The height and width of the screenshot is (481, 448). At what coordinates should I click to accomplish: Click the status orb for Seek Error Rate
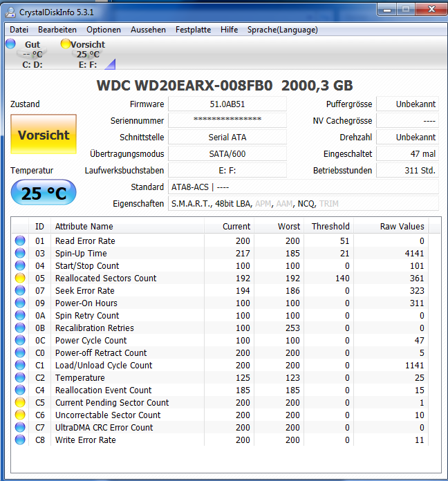point(20,290)
